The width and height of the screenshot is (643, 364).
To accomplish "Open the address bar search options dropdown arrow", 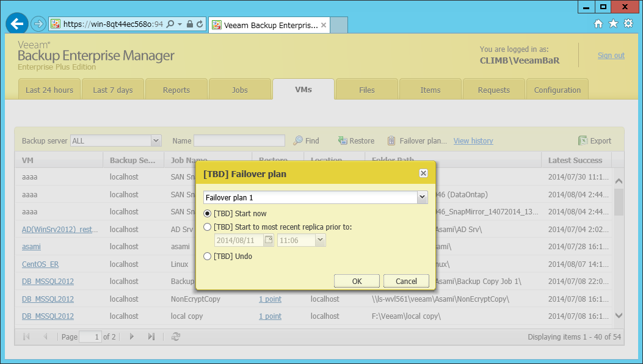I will click(180, 24).
